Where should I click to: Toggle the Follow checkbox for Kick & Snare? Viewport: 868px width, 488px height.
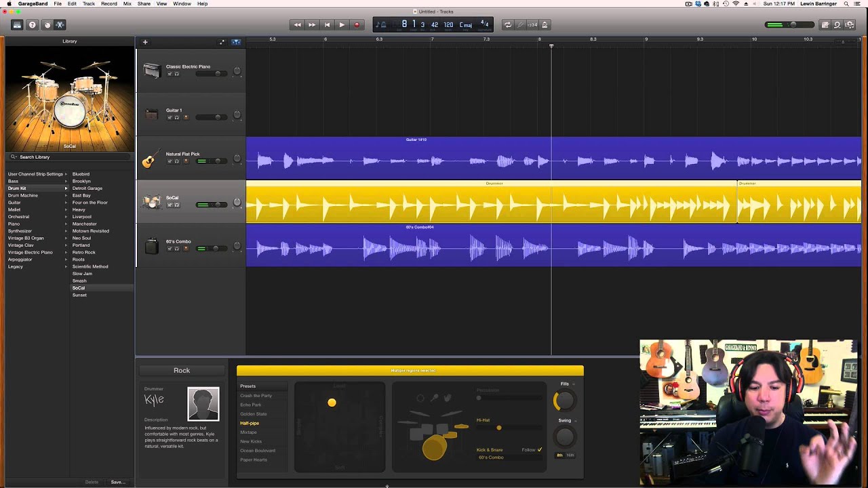pyautogui.click(x=540, y=449)
